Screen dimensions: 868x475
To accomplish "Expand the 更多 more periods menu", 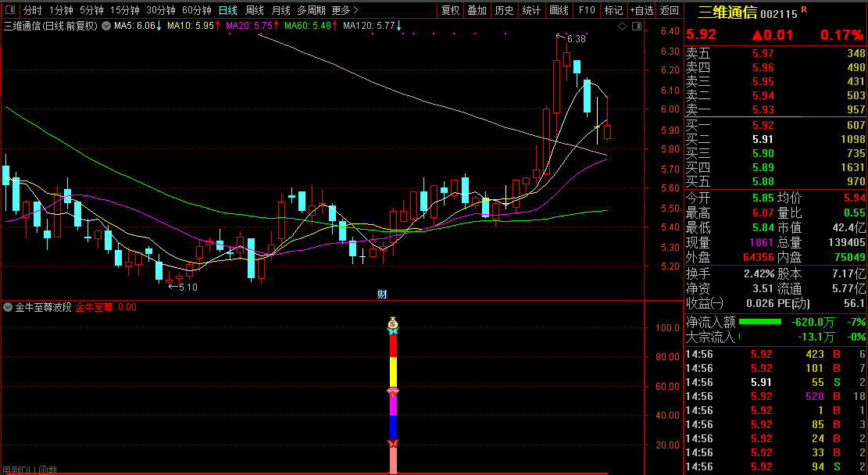I will (345, 10).
